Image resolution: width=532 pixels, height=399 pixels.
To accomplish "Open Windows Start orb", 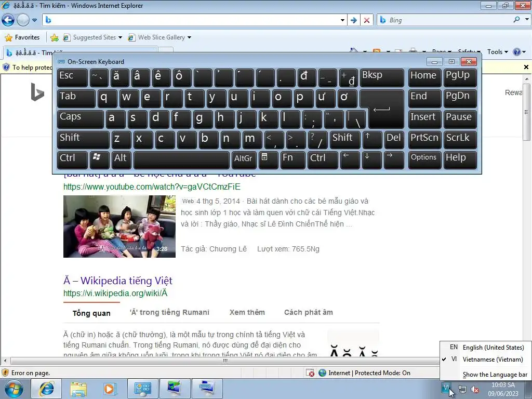I will (x=13, y=389).
